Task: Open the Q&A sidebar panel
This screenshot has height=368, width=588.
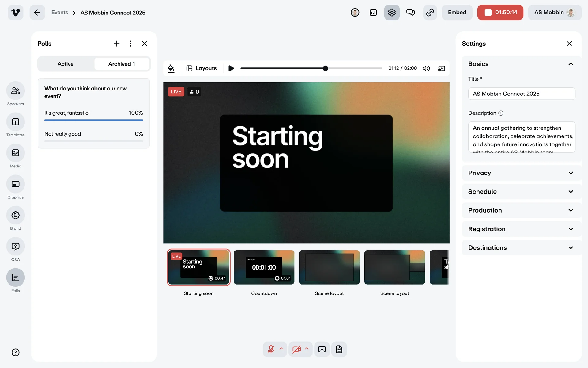Action: coord(15,247)
